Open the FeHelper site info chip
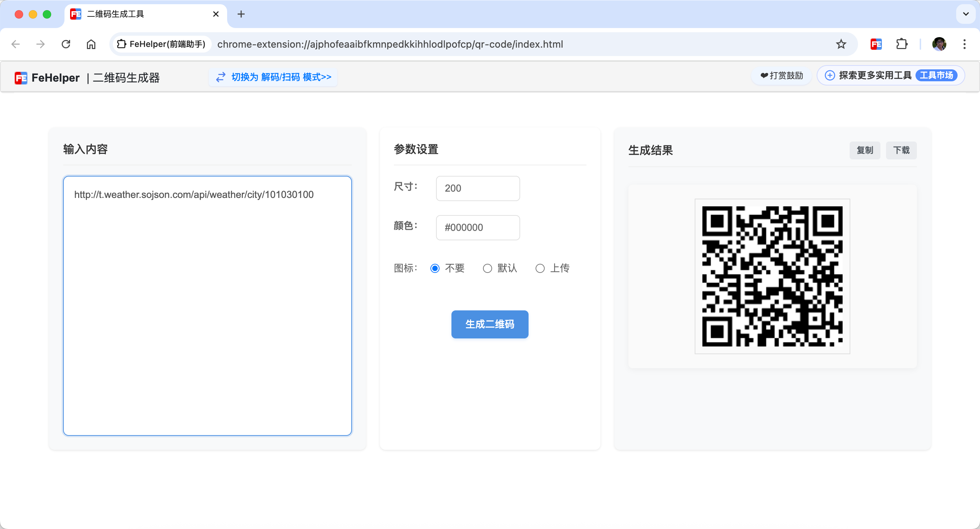The height and width of the screenshot is (529, 980). [161, 44]
